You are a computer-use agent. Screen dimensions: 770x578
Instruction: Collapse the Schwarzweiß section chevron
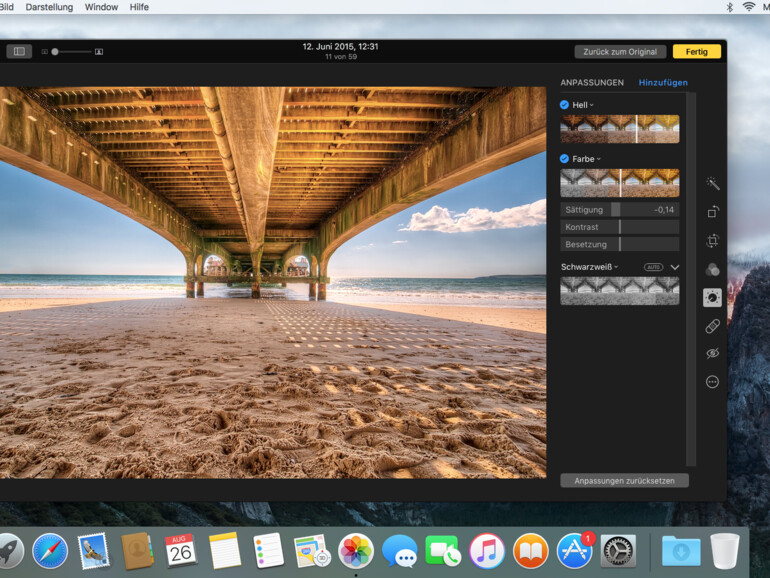click(675, 267)
